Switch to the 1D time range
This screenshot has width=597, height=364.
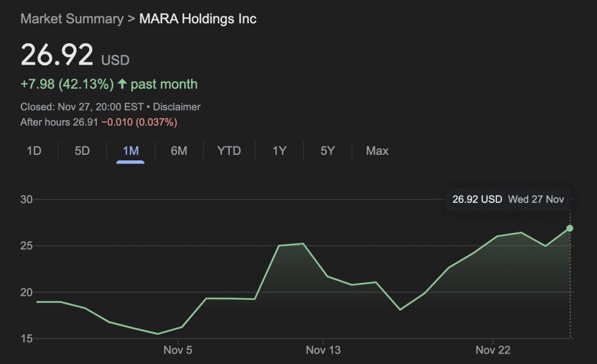[x=34, y=151]
